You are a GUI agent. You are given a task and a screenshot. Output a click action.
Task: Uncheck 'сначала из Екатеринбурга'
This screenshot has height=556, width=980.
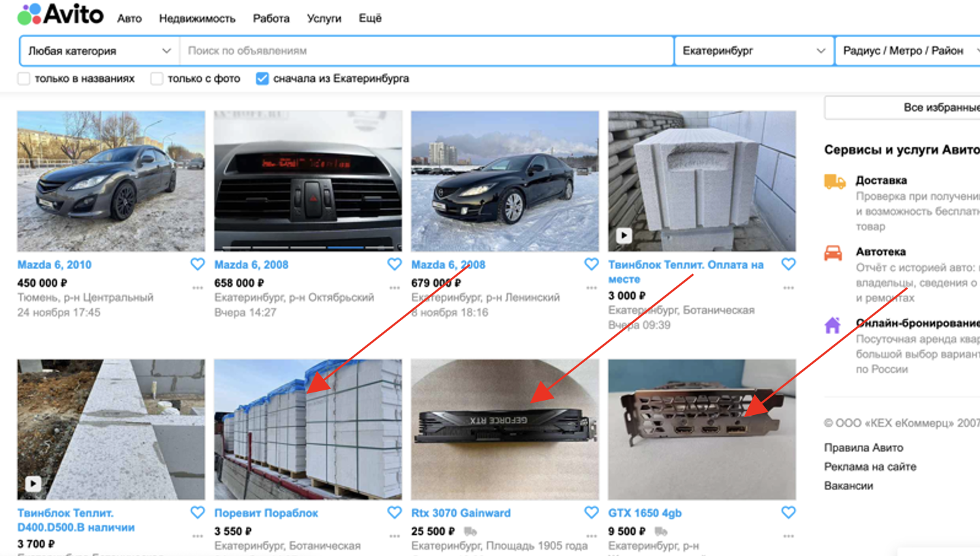[262, 78]
